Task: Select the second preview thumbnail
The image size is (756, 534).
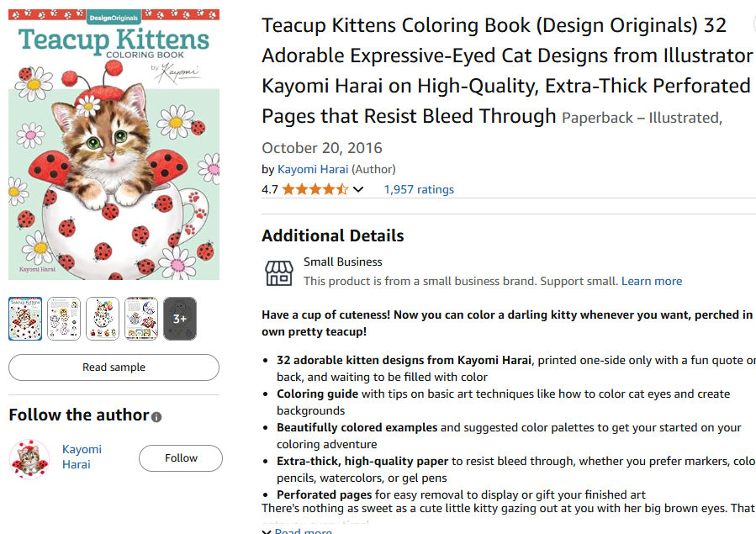Action: (64, 319)
